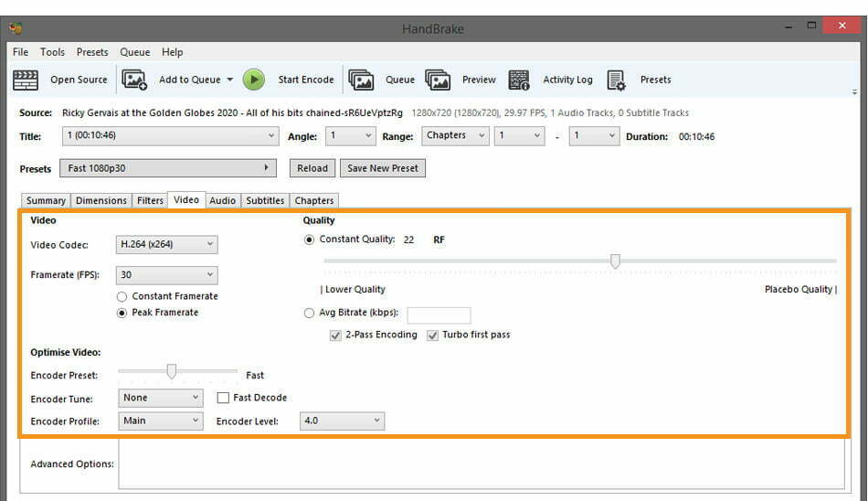868x501 pixels.
Task: Choose Peak Framerate option
Action: (122, 313)
